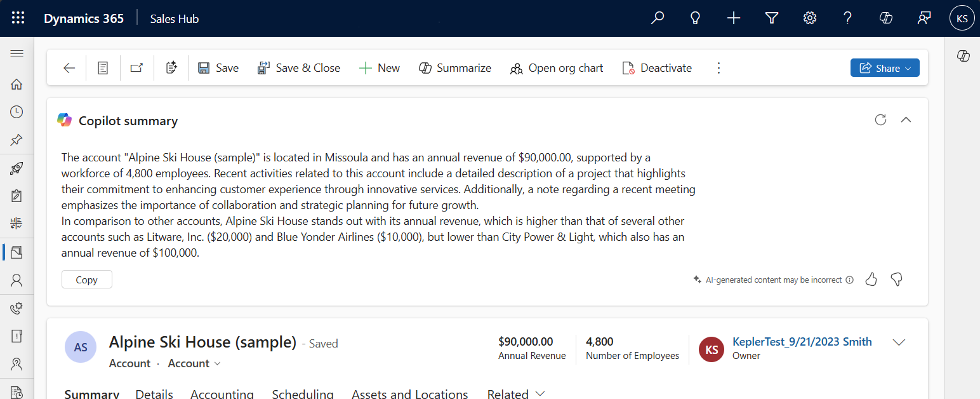This screenshot has width=980, height=399.
Task: Open the search magnifier in the top bar
Action: pos(658,18)
